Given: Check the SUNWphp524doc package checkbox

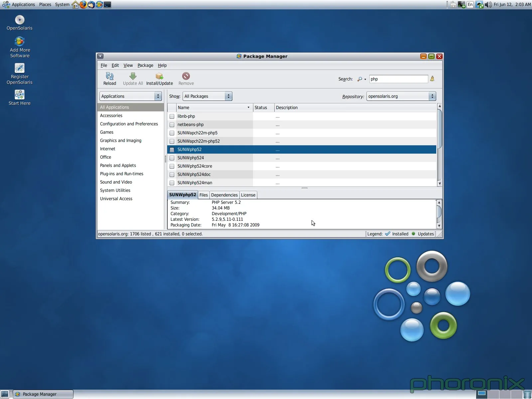Looking at the screenshot, I should [x=172, y=175].
